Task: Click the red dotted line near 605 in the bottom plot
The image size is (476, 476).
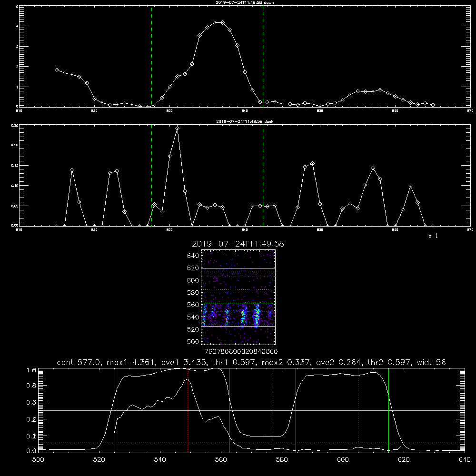Action: 358,410
